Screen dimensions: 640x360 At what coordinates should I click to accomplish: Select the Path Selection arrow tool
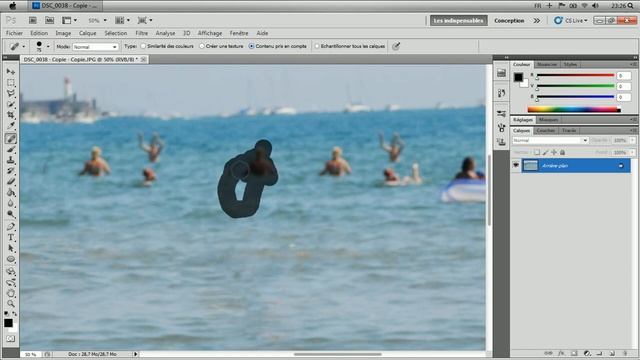coord(11,249)
